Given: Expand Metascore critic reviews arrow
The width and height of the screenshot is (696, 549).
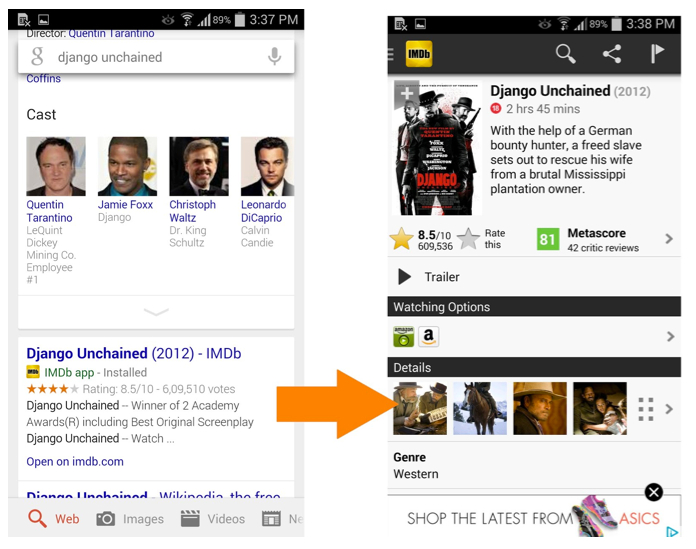Looking at the screenshot, I should pyautogui.click(x=669, y=239).
